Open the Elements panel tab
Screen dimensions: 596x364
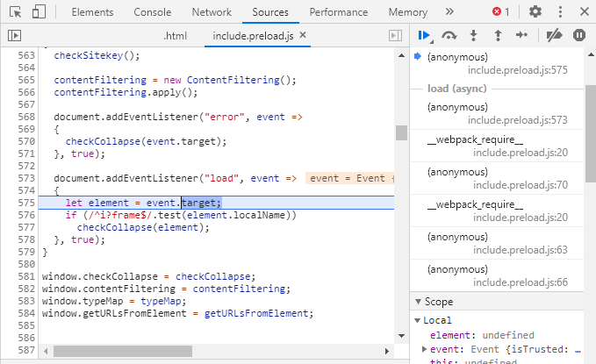tap(92, 12)
